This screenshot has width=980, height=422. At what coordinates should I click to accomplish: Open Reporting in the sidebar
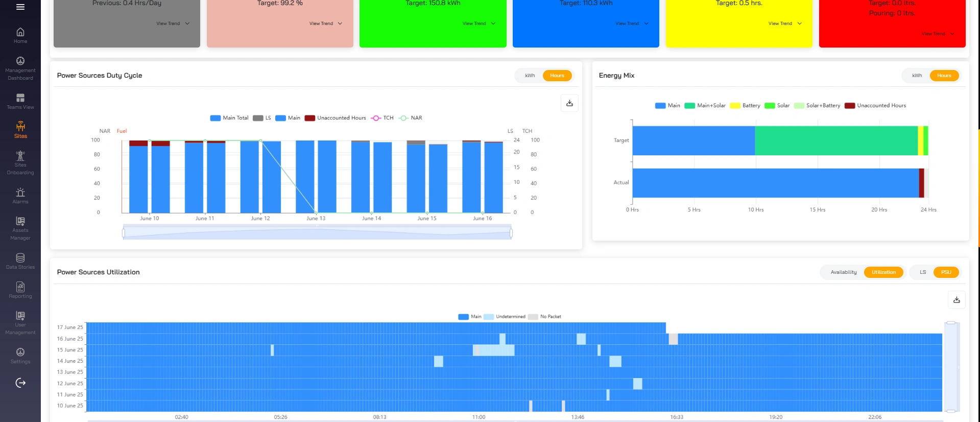pyautogui.click(x=20, y=290)
